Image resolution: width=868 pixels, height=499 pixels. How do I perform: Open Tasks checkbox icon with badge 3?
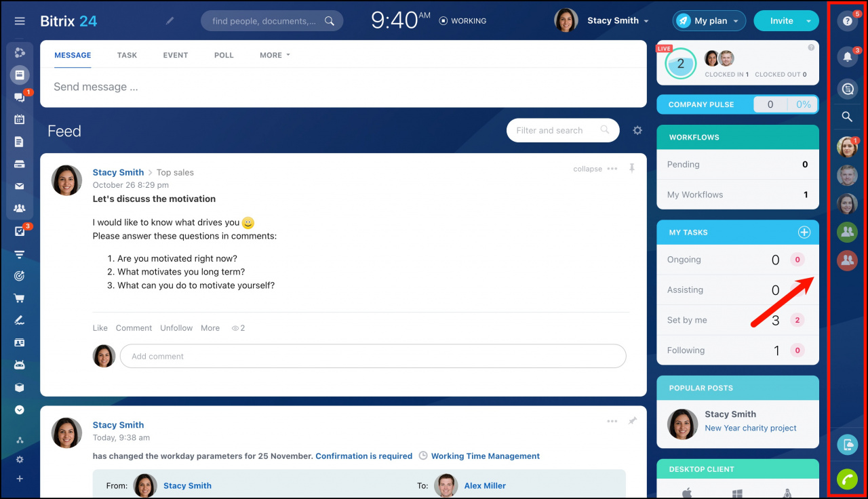(19, 231)
